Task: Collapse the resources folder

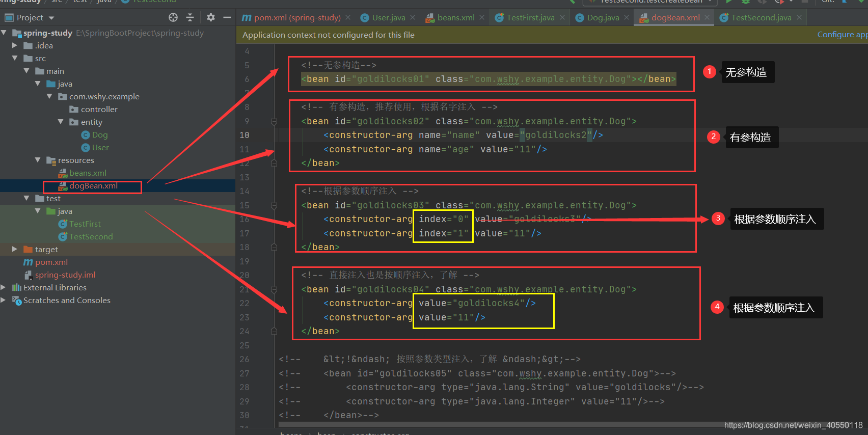Action: [38, 160]
